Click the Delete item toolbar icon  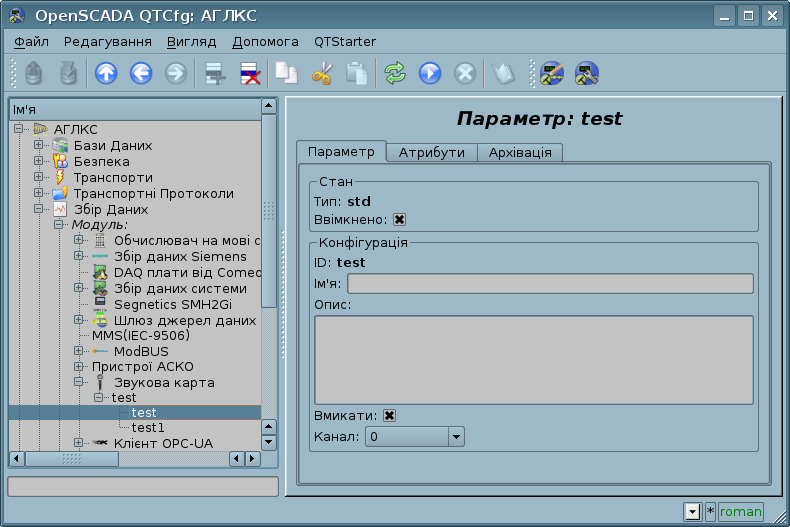click(x=249, y=73)
